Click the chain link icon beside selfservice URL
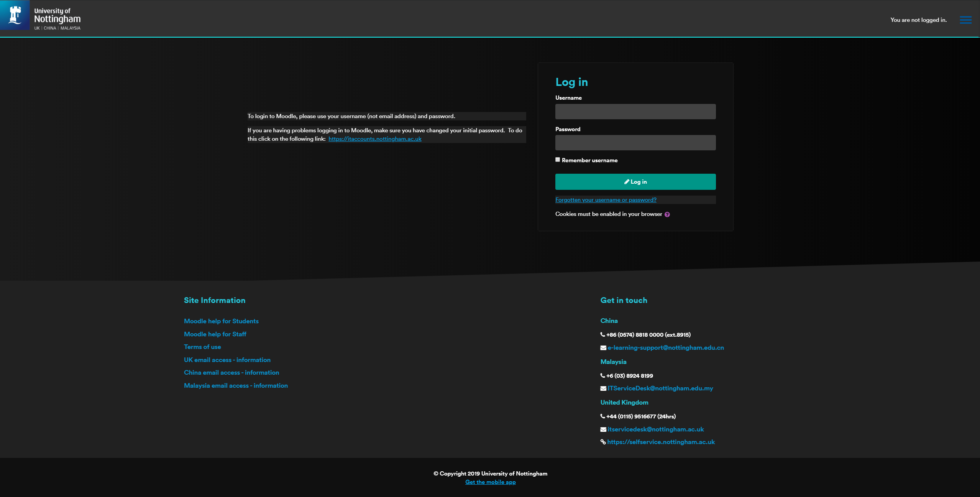Viewport: 980px width, 497px height. [603, 442]
